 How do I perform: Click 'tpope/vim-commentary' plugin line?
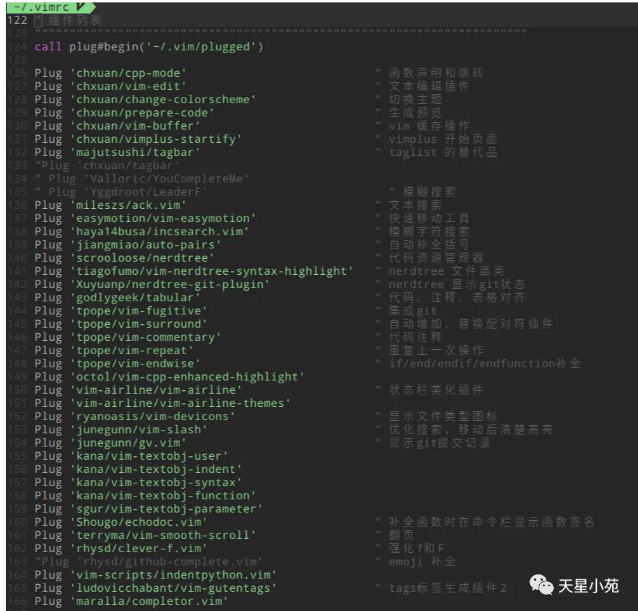[128, 337]
